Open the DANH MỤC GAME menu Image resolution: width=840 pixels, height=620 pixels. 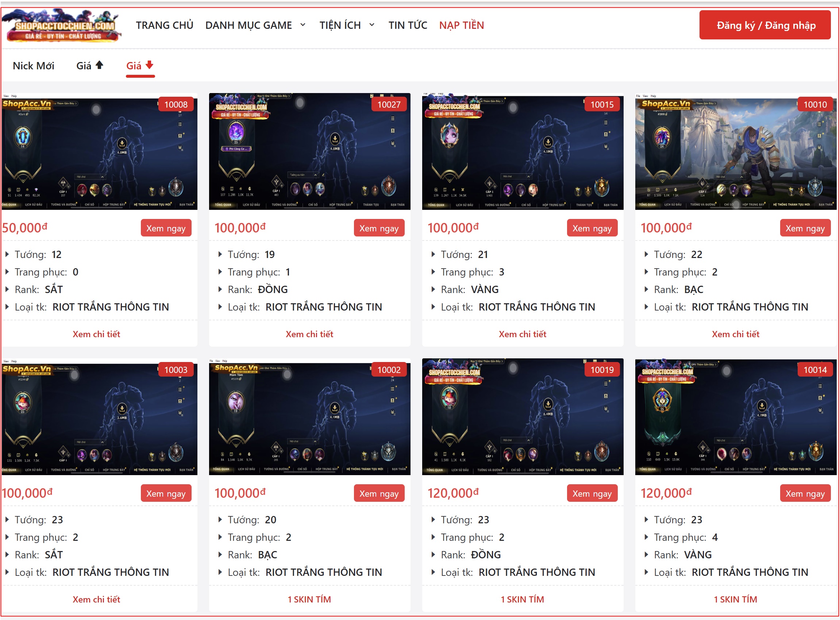pos(248,26)
